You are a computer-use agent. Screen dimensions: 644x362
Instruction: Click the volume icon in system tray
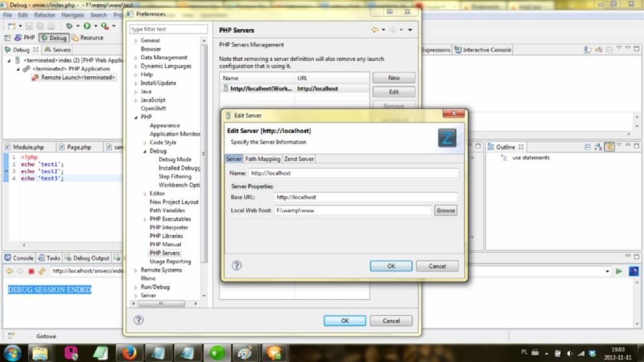pyautogui.click(x=569, y=353)
